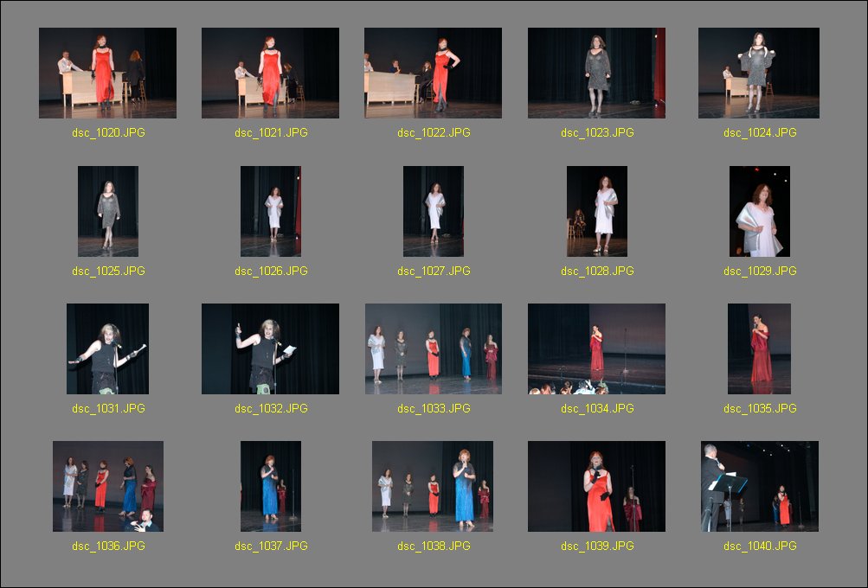Click the thumbnail above dsc_1022.JPG
The image size is (868, 588).
click(433, 73)
